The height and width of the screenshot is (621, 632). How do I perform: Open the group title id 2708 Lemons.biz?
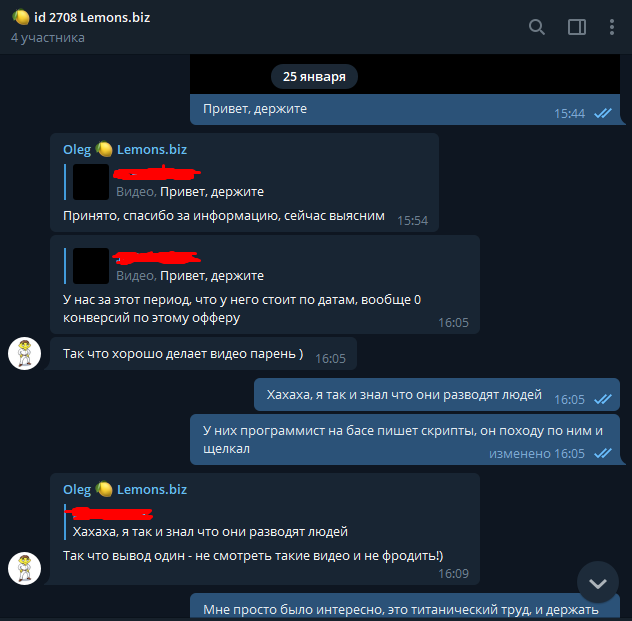92,17
